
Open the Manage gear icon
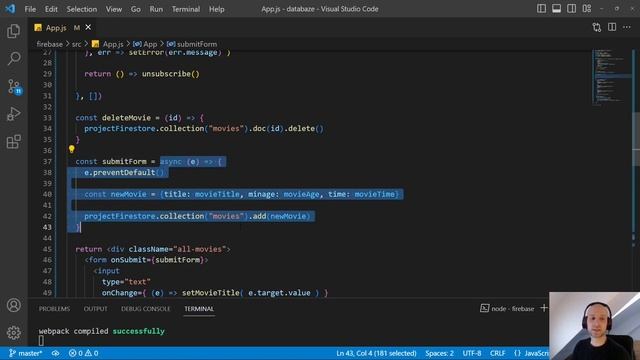[13, 333]
